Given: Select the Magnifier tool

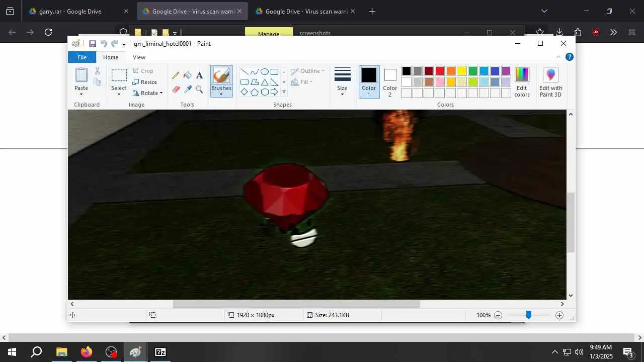Looking at the screenshot, I should [x=199, y=89].
